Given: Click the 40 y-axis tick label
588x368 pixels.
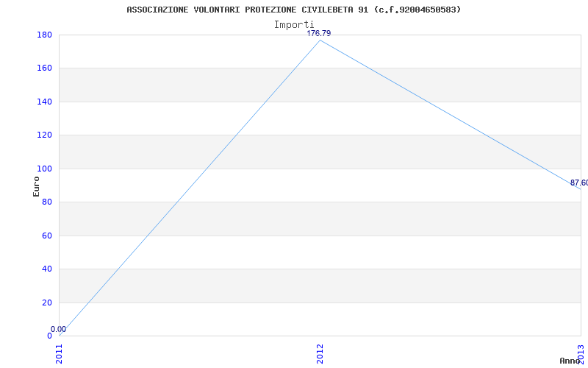Looking at the screenshot, I should 47,269.
